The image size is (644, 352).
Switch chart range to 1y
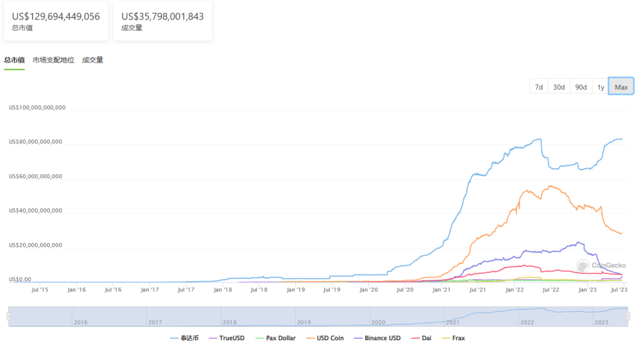[600, 87]
